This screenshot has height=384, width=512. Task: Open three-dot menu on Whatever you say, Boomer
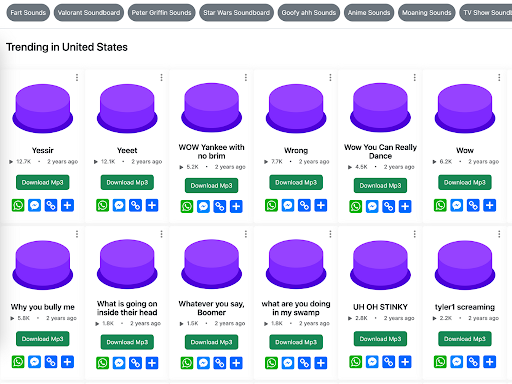[x=246, y=234]
